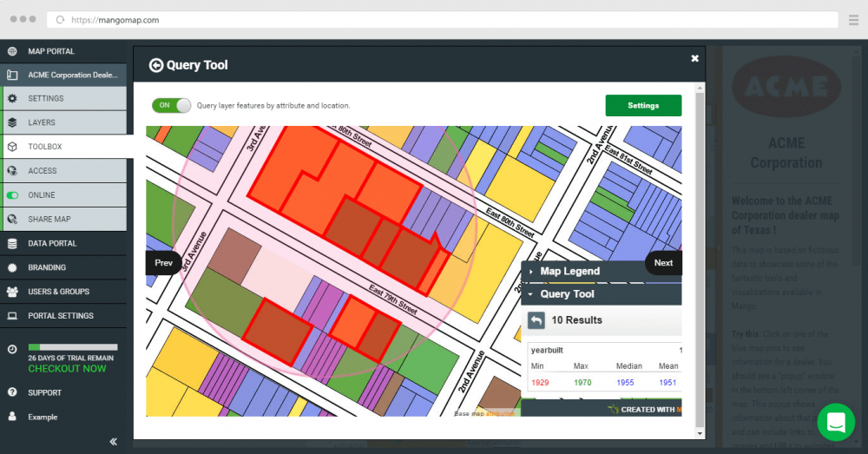Open Users & Groups menu item
Screen dimensions: 868x454
point(63,292)
